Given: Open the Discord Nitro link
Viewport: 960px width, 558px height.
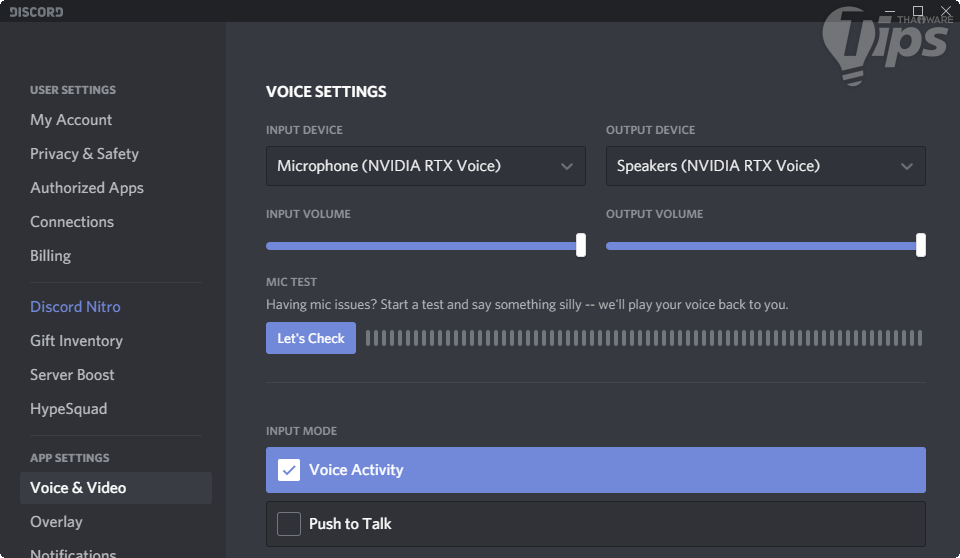Looking at the screenshot, I should [x=75, y=307].
